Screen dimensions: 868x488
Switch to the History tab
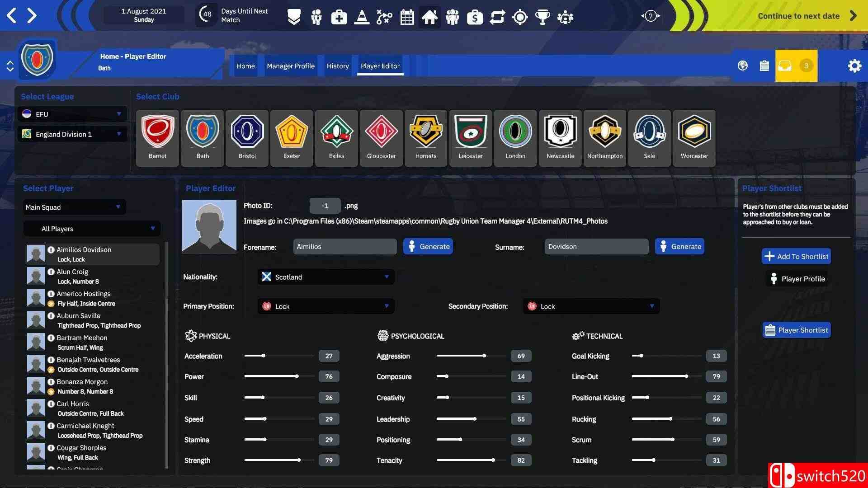338,66
